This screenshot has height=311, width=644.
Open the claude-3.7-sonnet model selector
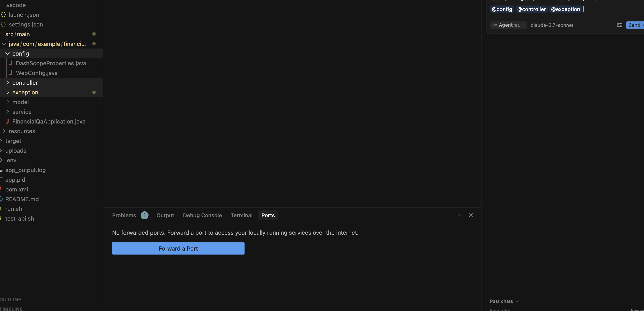click(554, 25)
